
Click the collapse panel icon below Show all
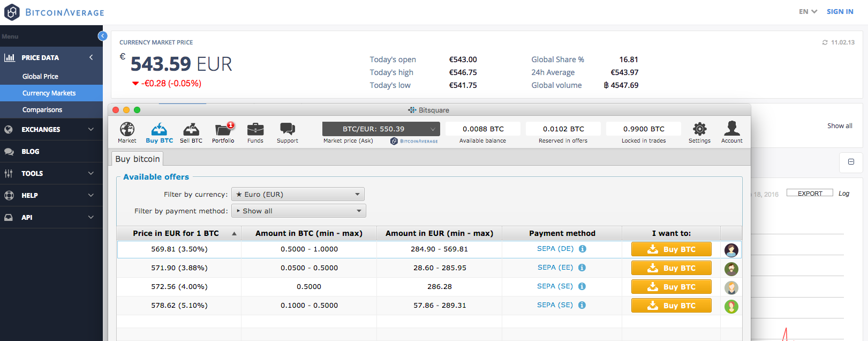tap(851, 161)
